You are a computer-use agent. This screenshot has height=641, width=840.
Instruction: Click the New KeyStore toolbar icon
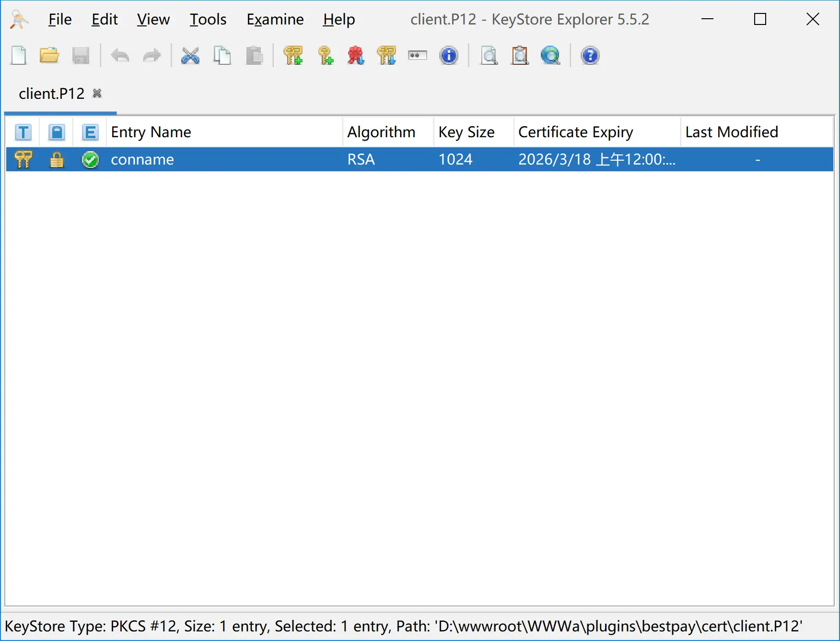coord(19,56)
